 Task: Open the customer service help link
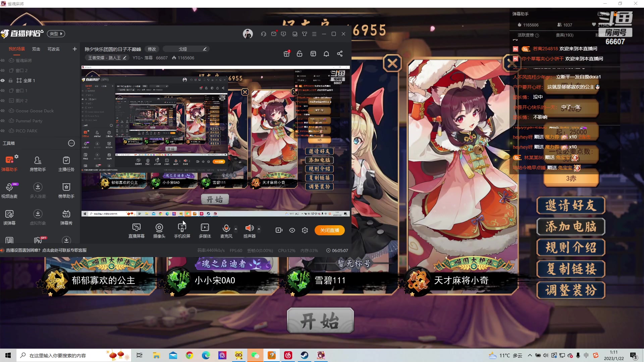46,250
